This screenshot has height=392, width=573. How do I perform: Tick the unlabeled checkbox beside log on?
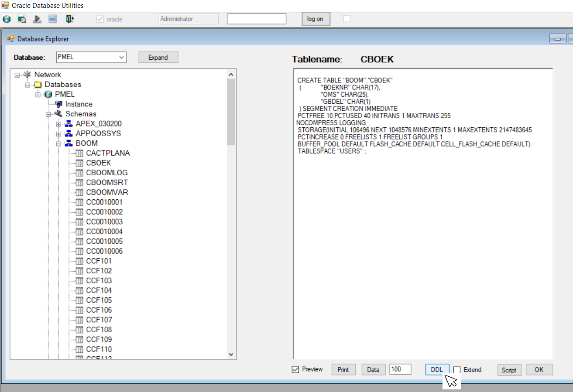pos(347,19)
